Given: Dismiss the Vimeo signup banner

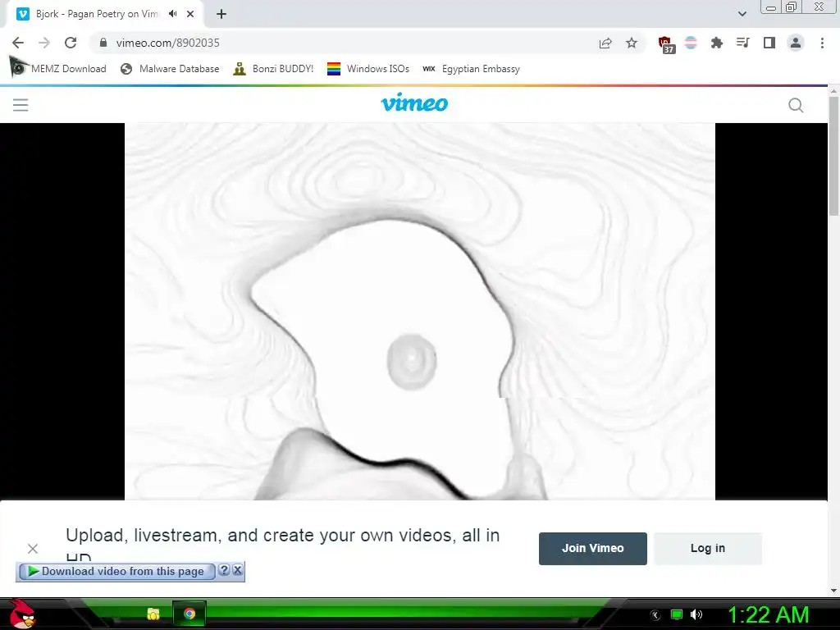Looking at the screenshot, I should coord(33,549).
